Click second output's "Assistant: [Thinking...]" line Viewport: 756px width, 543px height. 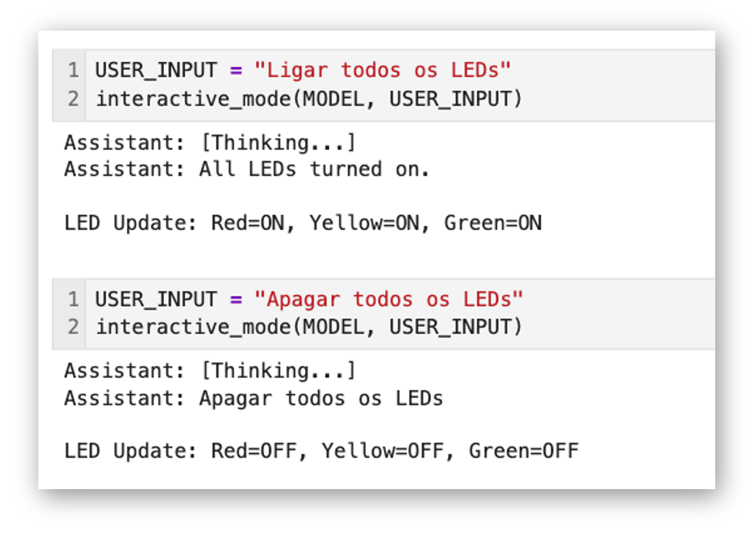[210, 371]
